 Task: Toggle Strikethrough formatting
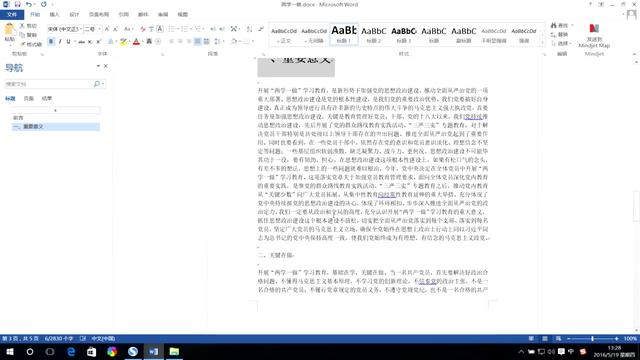pos(82,41)
